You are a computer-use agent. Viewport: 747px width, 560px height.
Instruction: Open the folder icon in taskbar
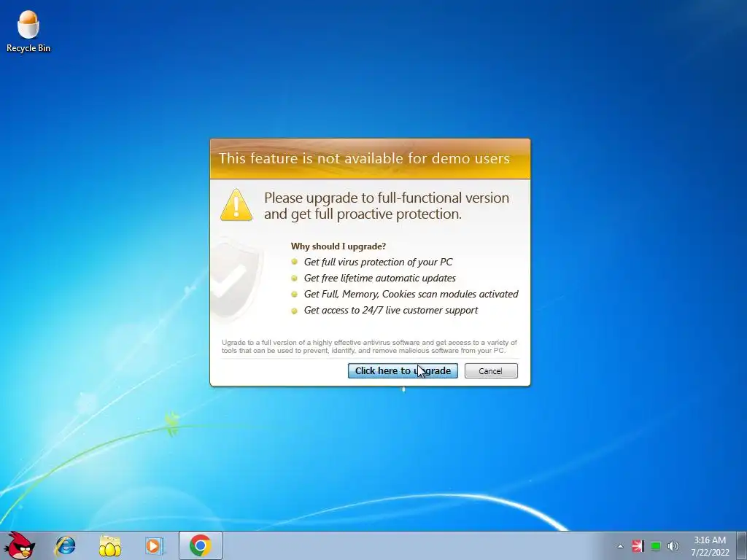(x=109, y=545)
